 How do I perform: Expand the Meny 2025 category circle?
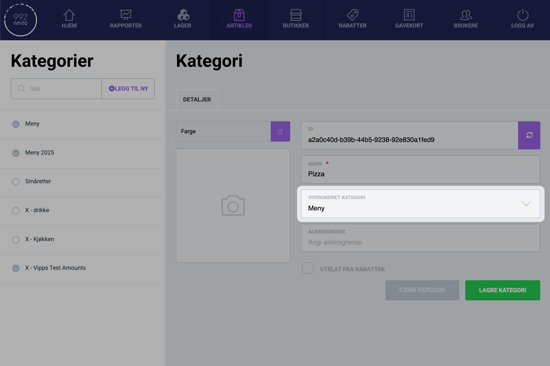[16, 153]
